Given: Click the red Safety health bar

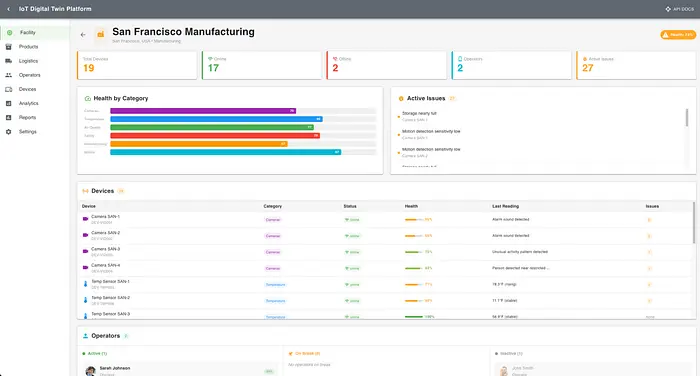Looking at the screenshot, I should [215, 136].
